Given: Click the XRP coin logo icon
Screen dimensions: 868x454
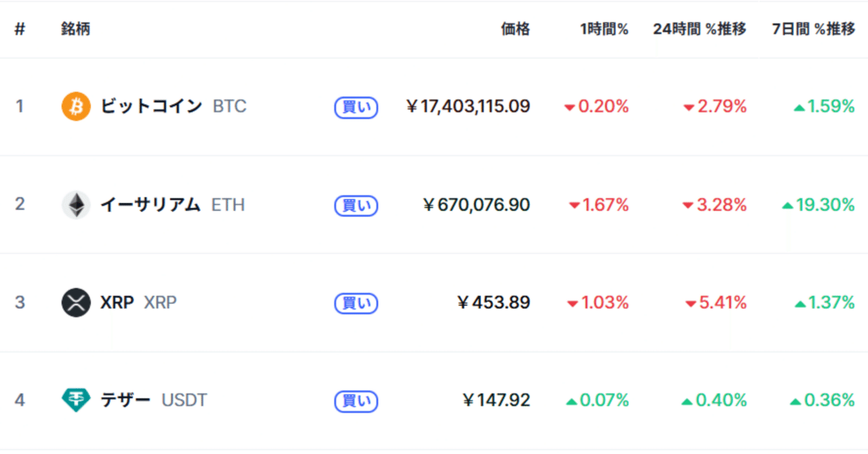Looking at the screenshot, I should pyautogui.click(x=75, y=302).
